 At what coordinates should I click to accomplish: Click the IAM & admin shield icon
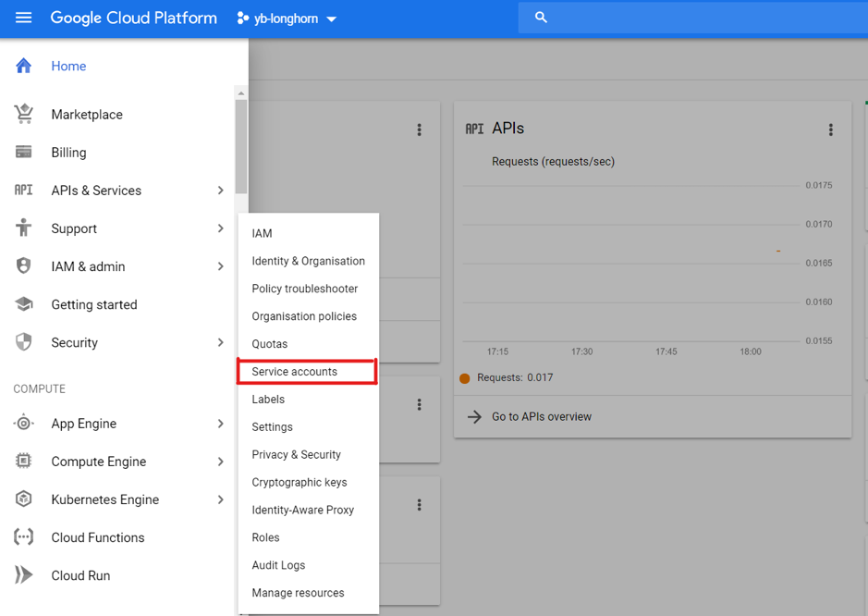(x=24, y=266)
